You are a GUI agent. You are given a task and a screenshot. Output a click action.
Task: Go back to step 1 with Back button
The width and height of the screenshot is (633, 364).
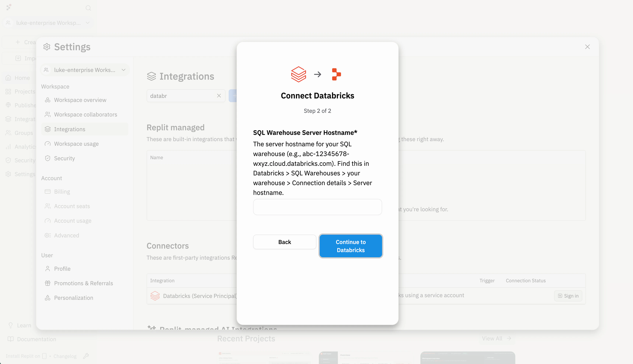[x=284, y=242]
